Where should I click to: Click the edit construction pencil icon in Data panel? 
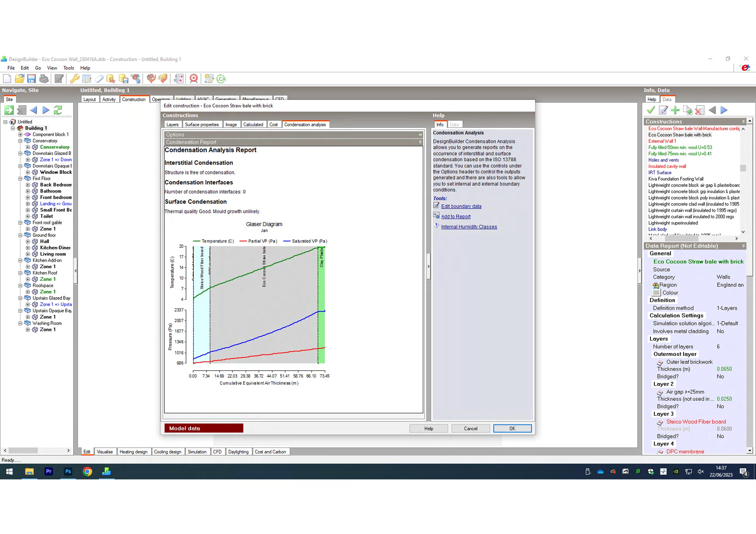tap(663, 110)
